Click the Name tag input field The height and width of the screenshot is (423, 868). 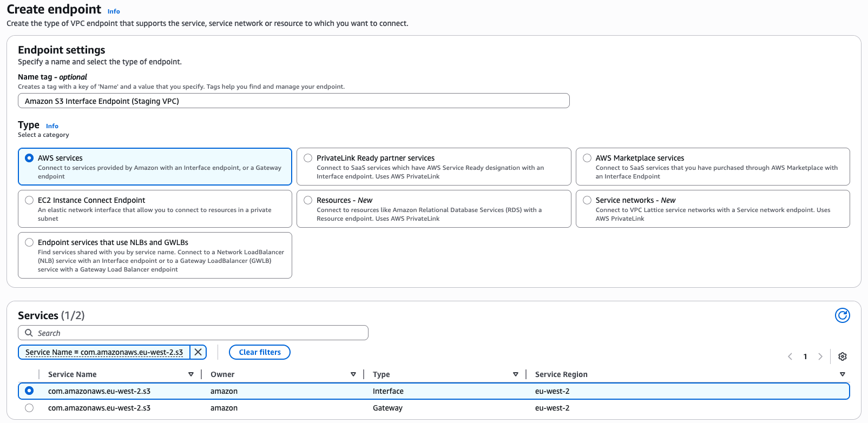pos(293,101)
